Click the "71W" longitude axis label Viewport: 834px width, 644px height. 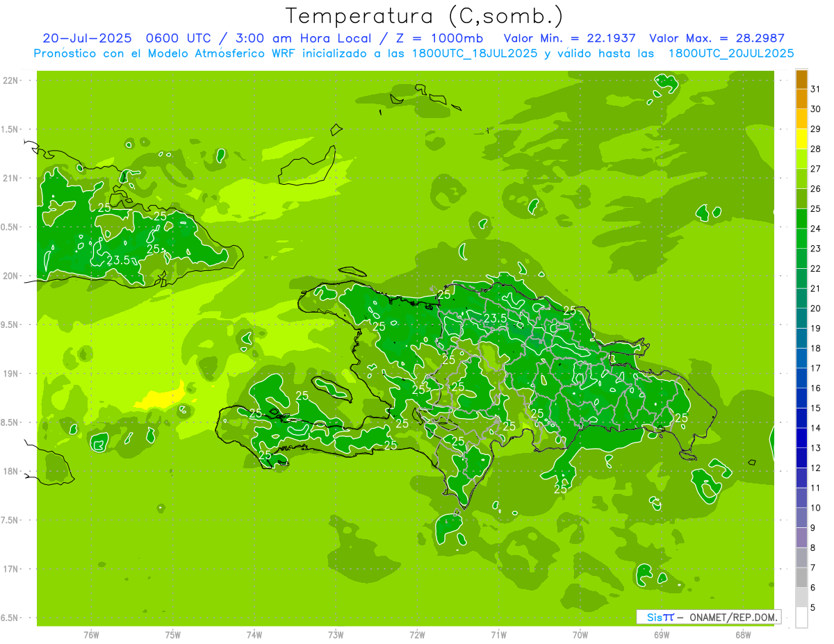coord(498,635)
